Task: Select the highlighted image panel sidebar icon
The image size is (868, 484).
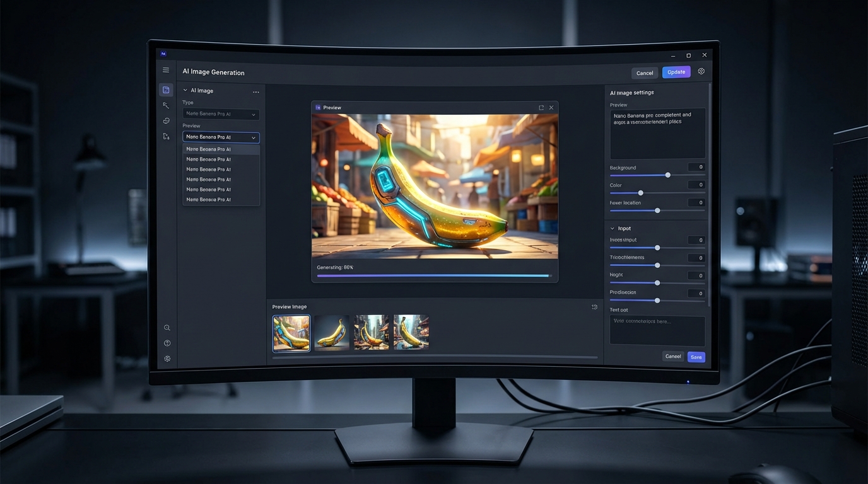Action: (166, 90)
